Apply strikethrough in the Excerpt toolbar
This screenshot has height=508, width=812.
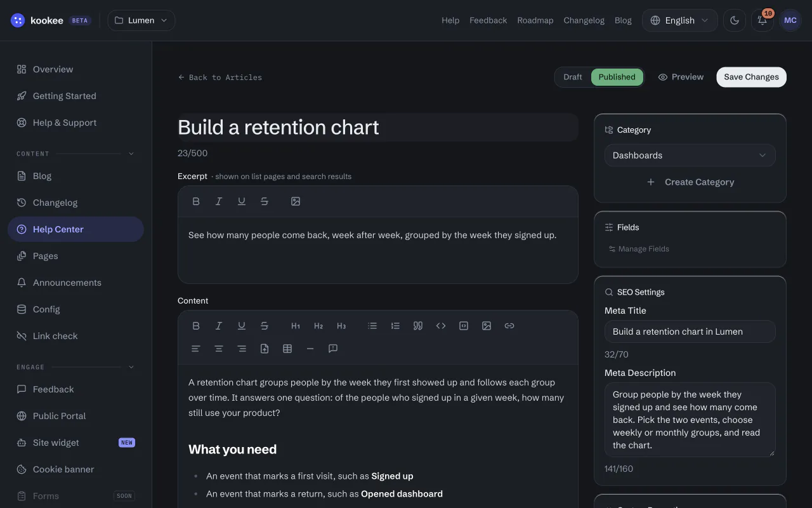click(265, 201)
